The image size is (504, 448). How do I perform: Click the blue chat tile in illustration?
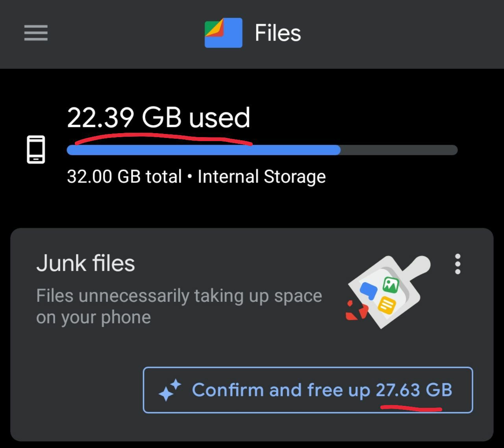coord(369,291)
